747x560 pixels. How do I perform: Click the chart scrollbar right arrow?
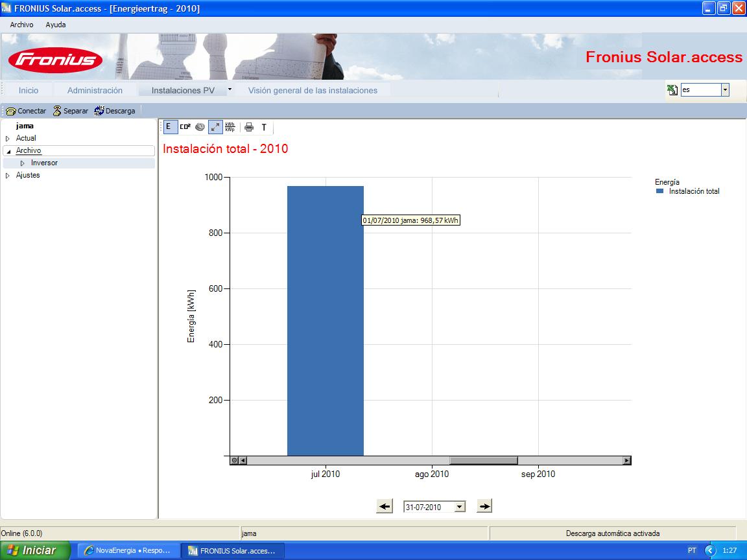coord(627,460)
